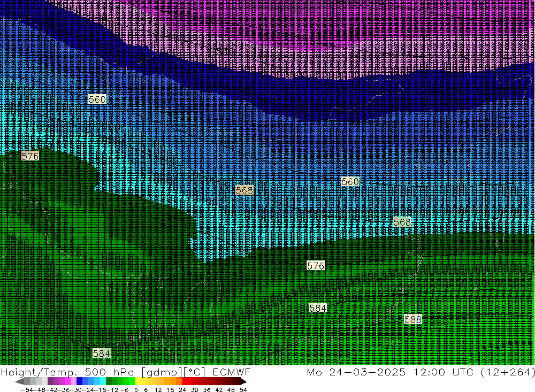Screen dimensions: 535x392
Task: Click the (12+264) forecast hour text
Action: [508, 372]
